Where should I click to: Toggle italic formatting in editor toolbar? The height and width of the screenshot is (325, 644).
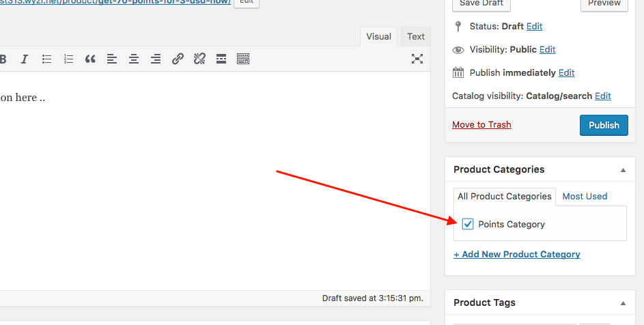[x=25, y=59]
